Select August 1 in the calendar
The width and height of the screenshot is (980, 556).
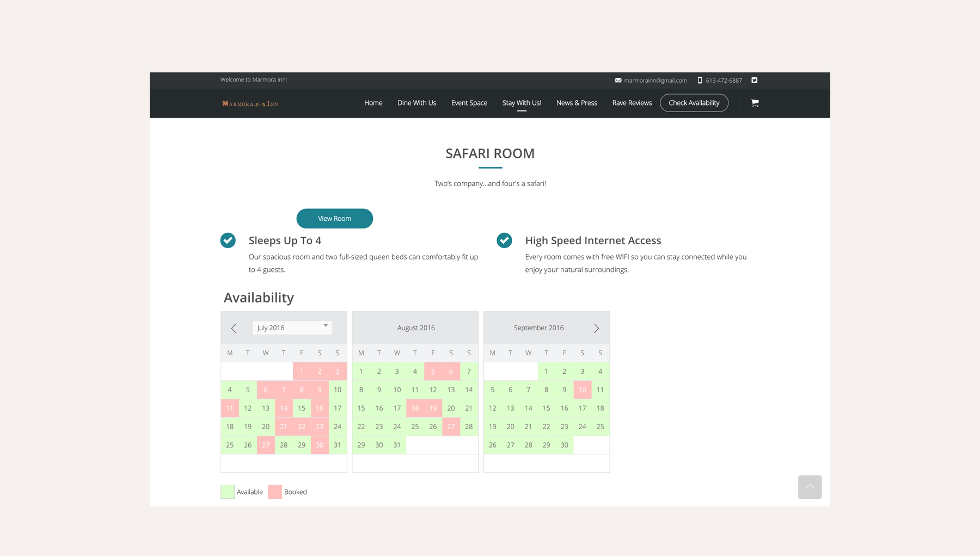[x=361, y=371]
